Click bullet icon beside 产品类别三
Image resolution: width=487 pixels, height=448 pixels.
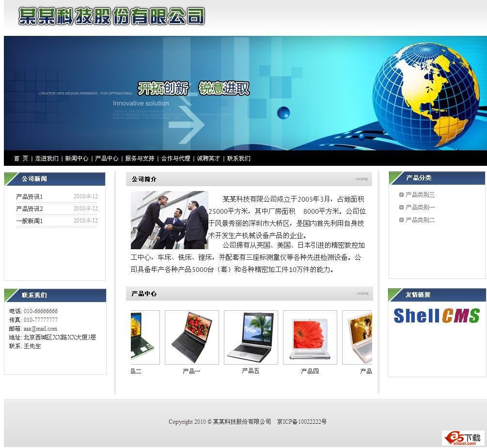tap(401, 195)
